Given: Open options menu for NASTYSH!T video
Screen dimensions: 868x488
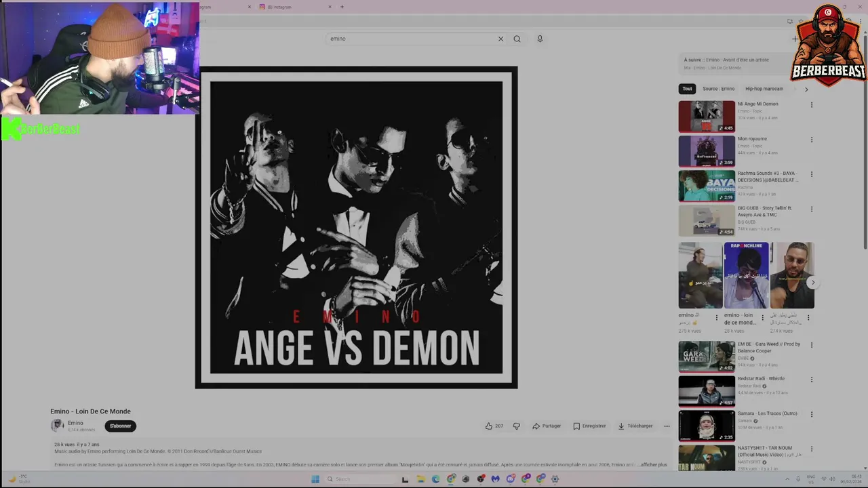Looking at the screenshot, I should pyautogui.click(x=812, y=449).
